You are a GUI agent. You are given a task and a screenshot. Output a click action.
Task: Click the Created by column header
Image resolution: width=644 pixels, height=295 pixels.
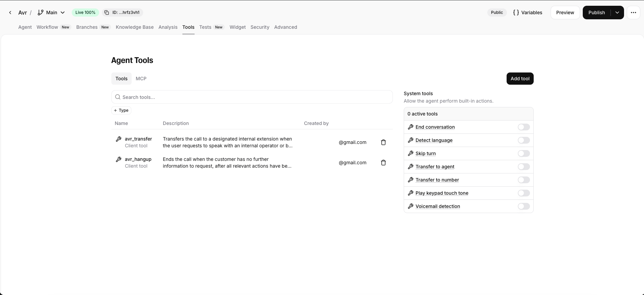coord(316,123)
